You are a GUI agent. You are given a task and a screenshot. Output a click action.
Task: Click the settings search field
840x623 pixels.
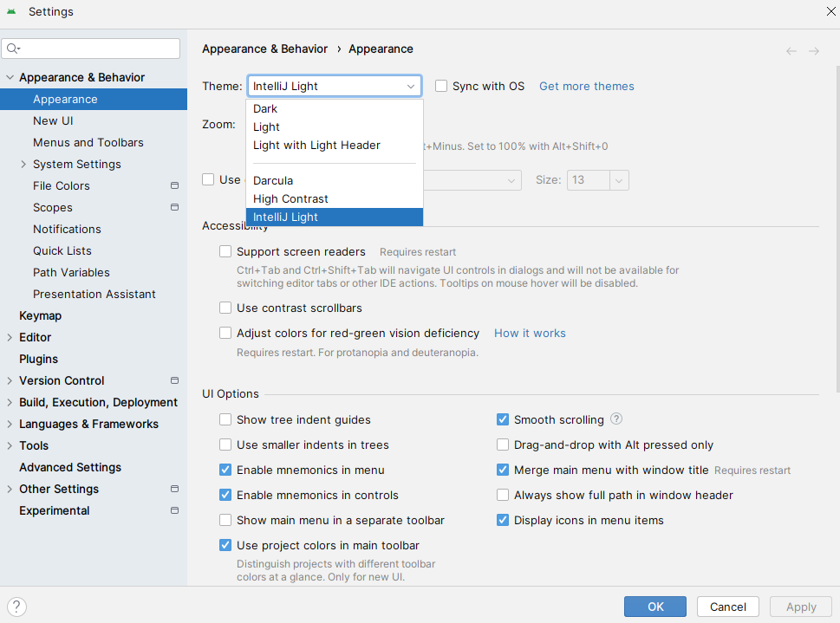(90, 49)
